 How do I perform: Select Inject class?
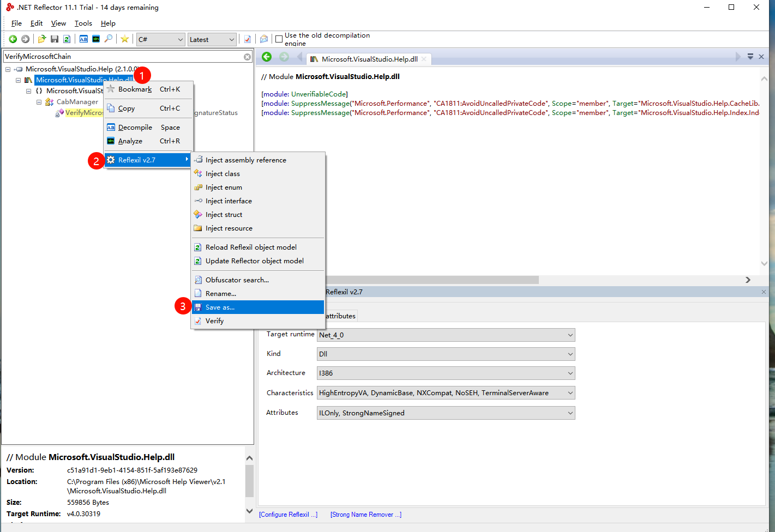[x=258, y=174]
